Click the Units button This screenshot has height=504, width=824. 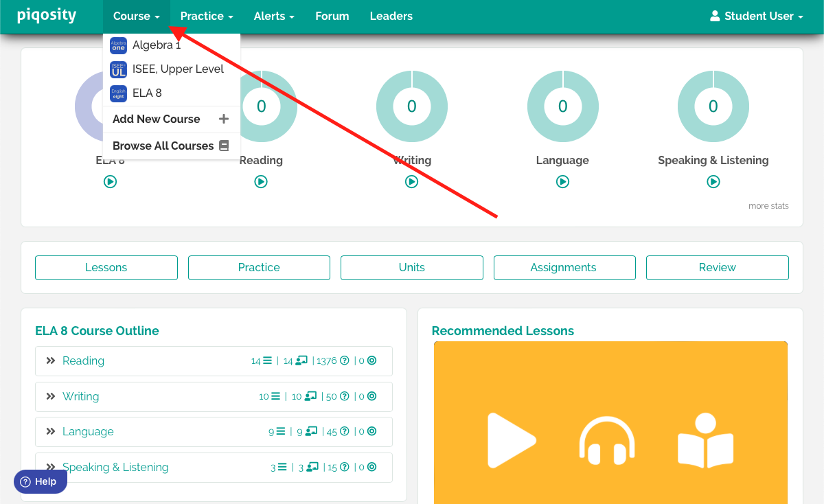pos(412,268)
